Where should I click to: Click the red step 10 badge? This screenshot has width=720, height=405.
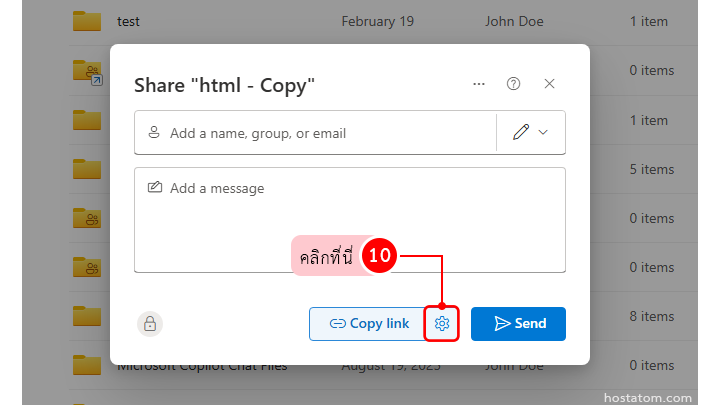tap(379, 256)
